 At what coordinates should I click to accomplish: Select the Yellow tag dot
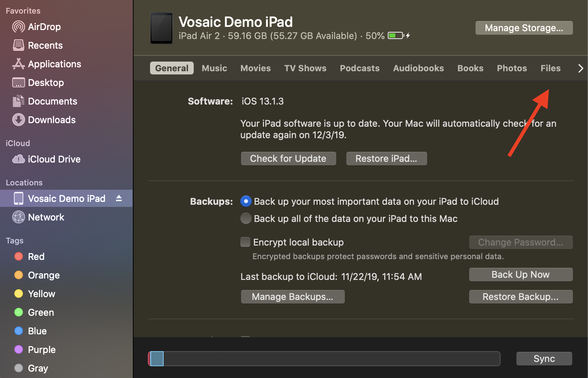[x=19, y=294]
